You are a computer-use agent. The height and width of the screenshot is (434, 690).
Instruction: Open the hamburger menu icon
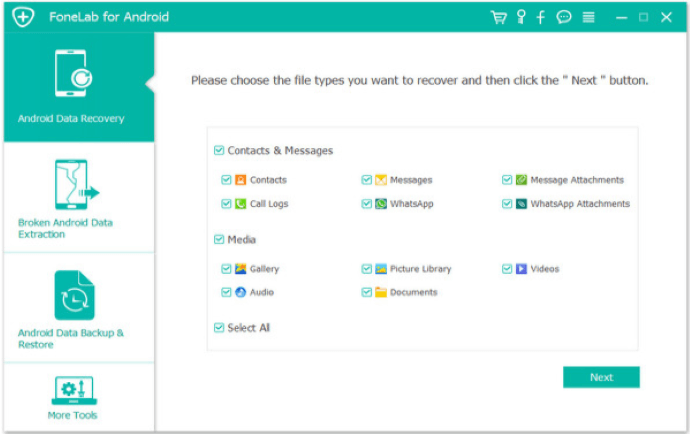tap(588, 17)
